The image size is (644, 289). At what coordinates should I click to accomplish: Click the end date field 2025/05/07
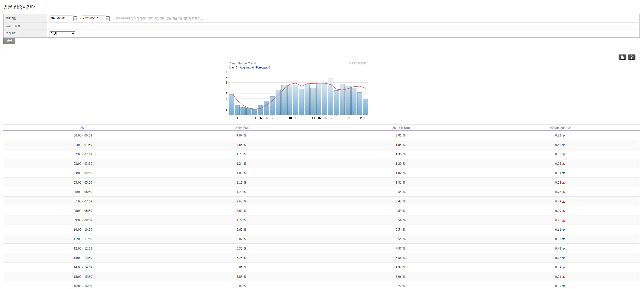(x=93, y=18)
